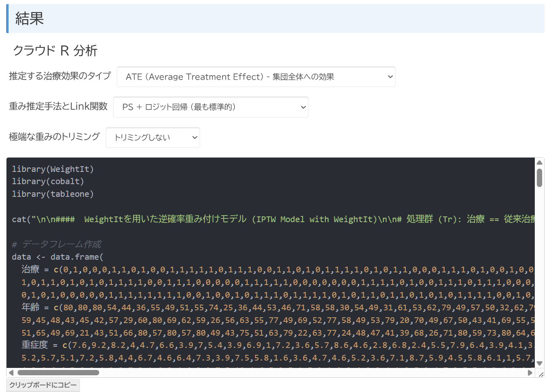Click the horizontal scrollbar thumb under the code
This screenshot has height=392, width=545.
[x=58, y=372]
